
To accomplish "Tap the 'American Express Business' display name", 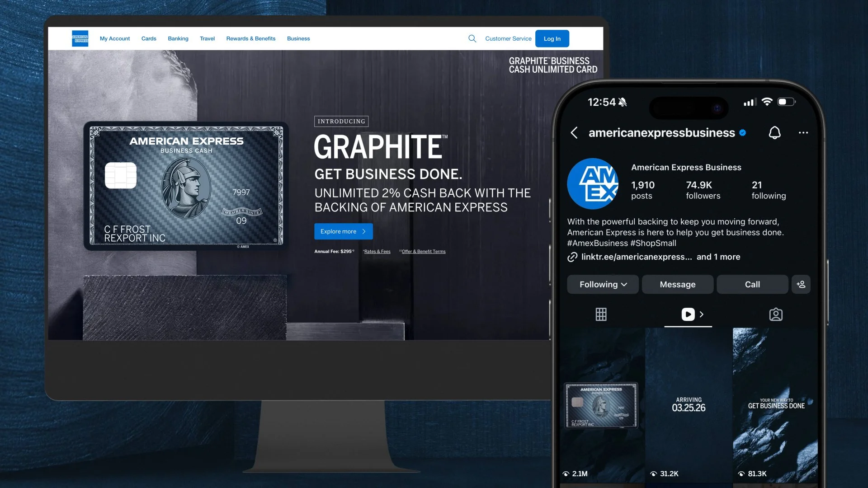I will coord(686,167).
